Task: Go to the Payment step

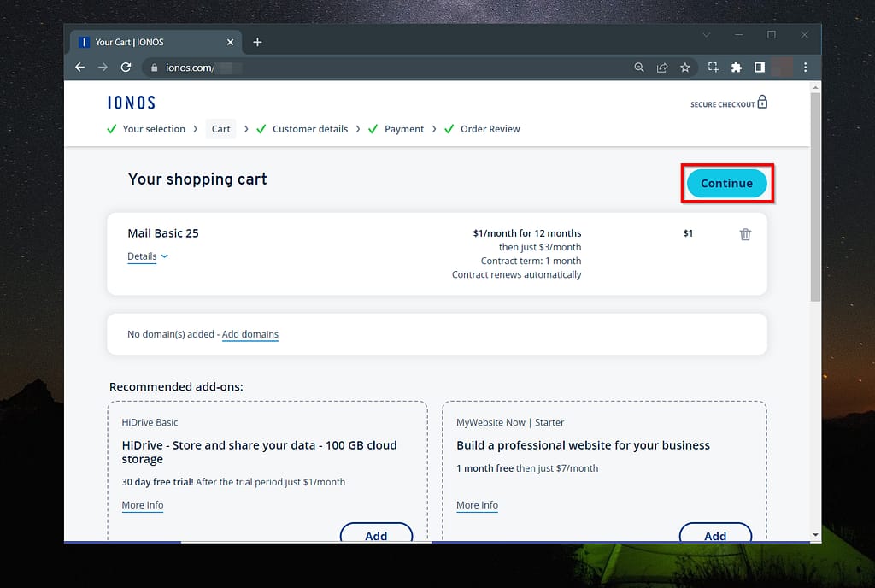Action: pyautogui.click(x=404, y=129)
